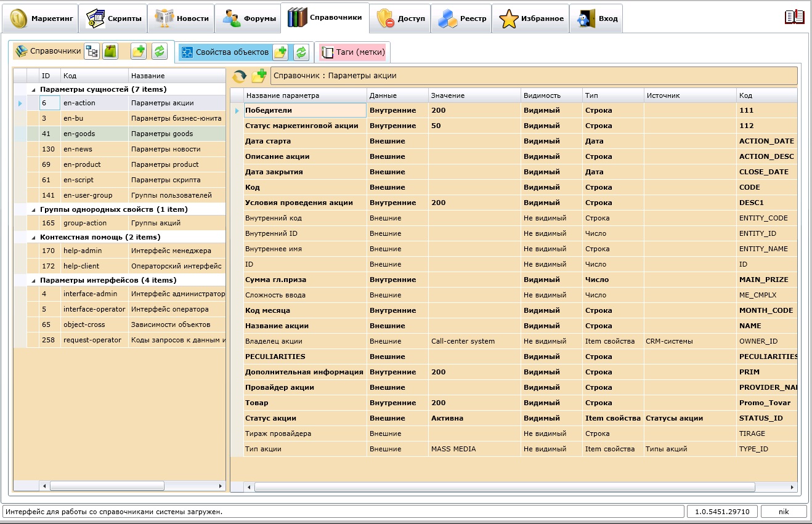Screen dimensions: 812x524
Task: Click the Справочник : Параметры акции title bar
Action: click(534, 76)
